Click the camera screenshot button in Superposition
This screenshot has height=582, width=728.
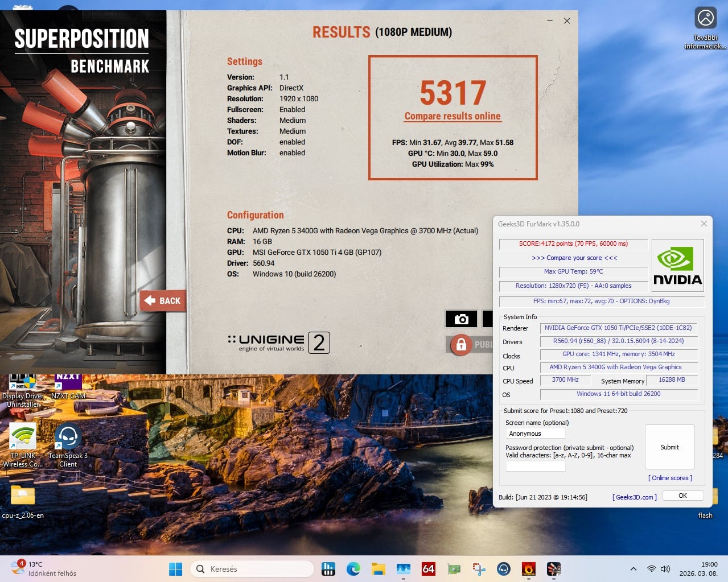tap(461, 319)
